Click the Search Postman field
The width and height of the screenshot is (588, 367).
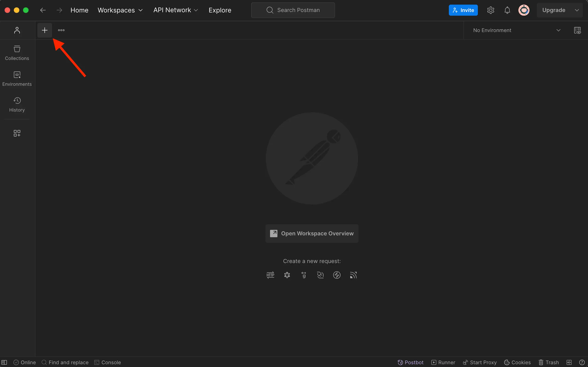[293, 10]
